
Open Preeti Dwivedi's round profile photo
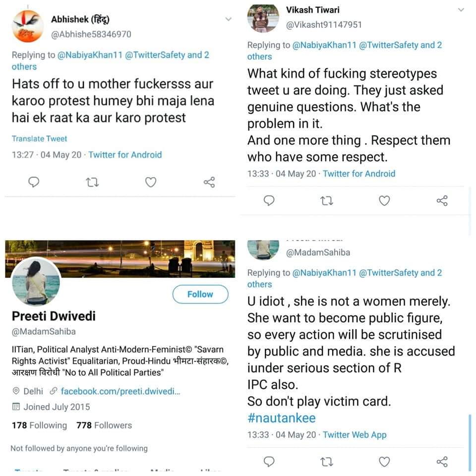[x=36, y=282]
